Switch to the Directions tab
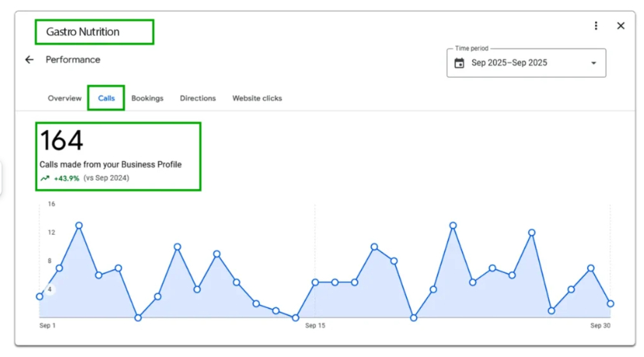 [198, 99]
